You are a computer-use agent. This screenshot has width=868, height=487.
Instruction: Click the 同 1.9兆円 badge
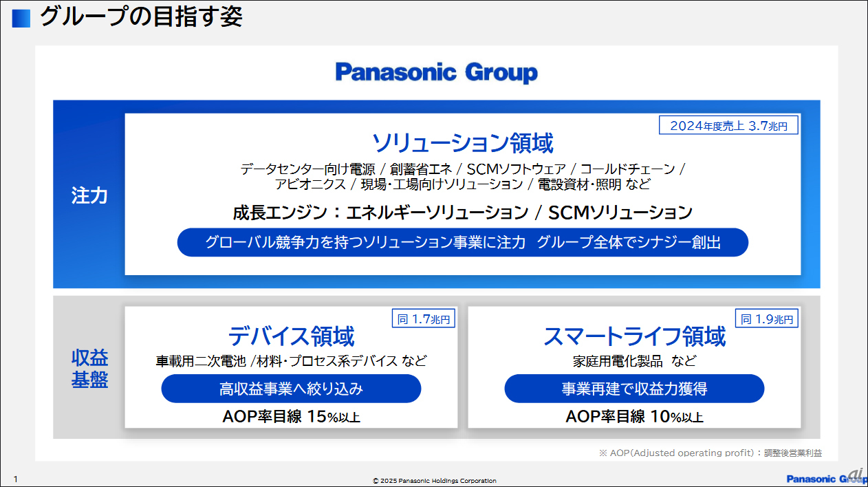tap(767, 318)
